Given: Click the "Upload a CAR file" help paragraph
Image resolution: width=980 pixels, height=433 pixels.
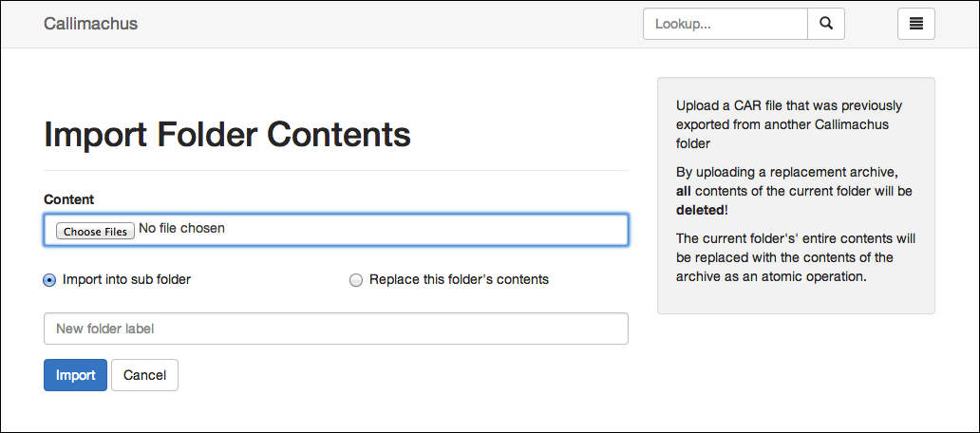Looking at the screenshot, I should (x=789, y=124).
